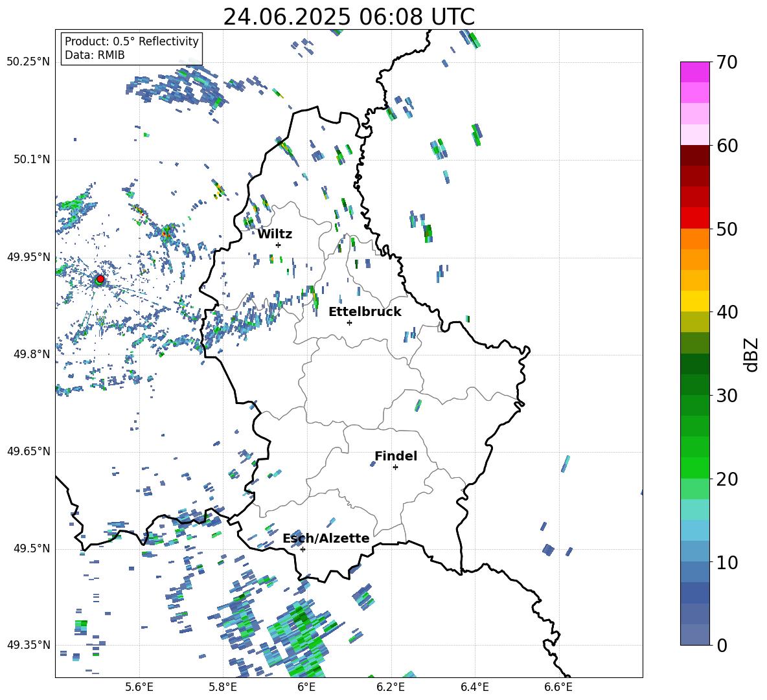The image size is (767, 700).
Task: Click the Esch/Alzette city label
Action: [x=326, y=538]
